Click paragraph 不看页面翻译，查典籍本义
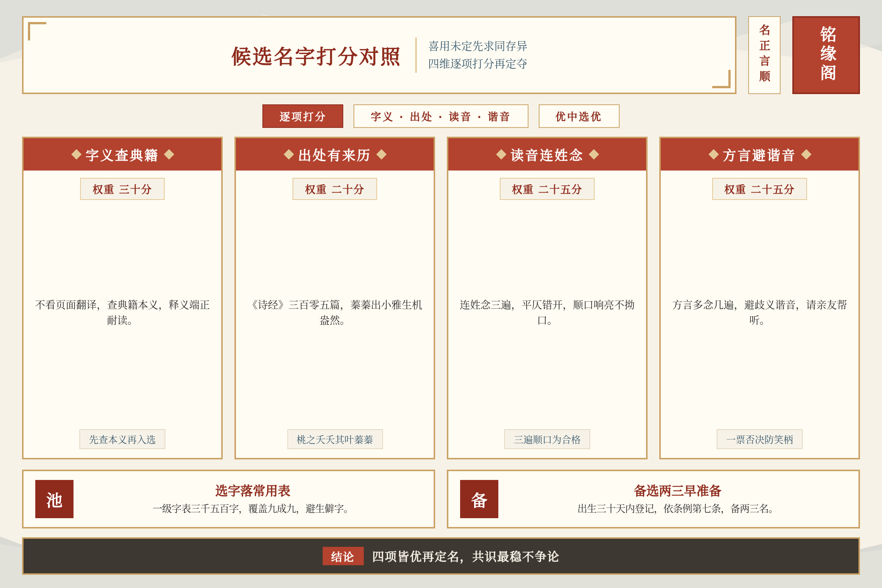 coord(122,312)
